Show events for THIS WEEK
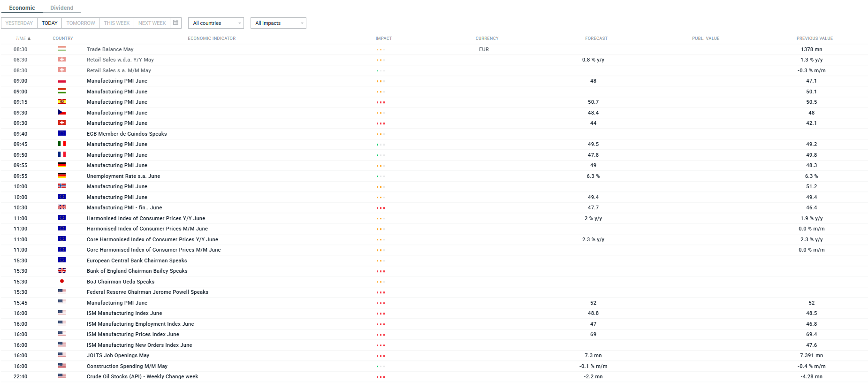This screenshot has width=868, height=383. 117,23
